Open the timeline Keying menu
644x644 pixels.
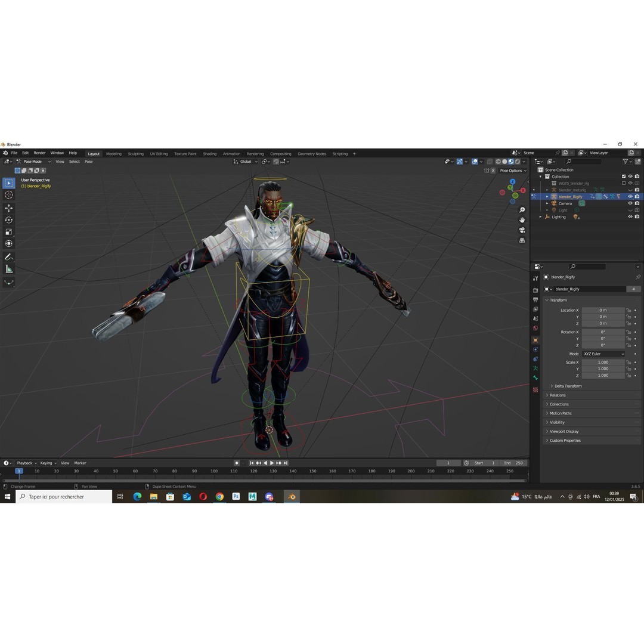[48, 463]
